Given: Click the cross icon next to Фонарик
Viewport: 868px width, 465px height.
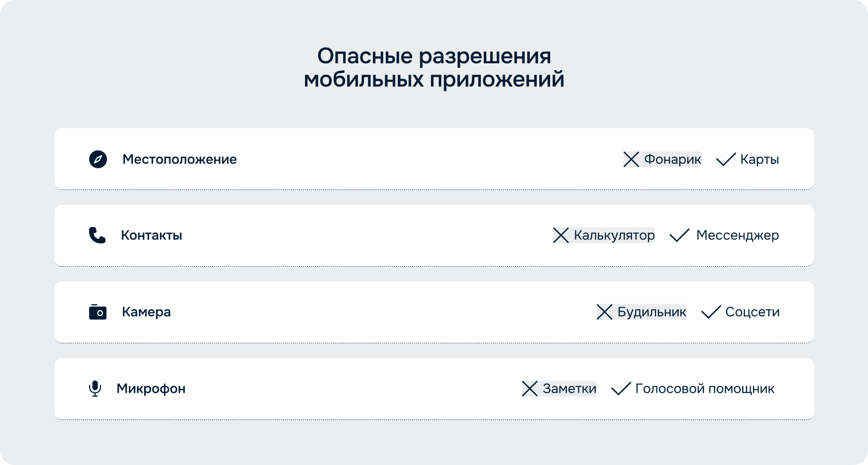Looking at the screenshot, I should click(631, 159).
